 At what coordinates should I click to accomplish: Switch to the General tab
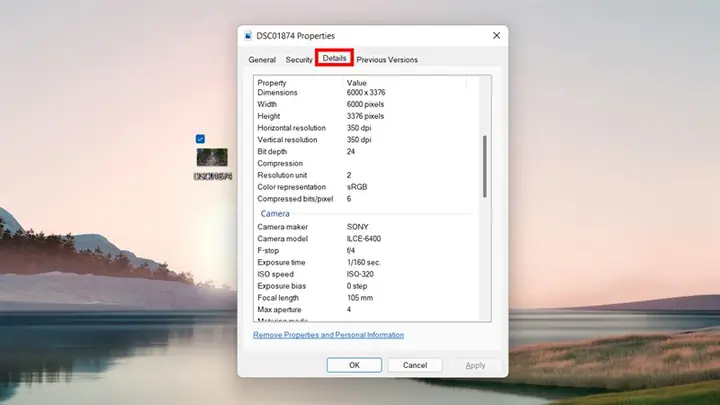coord(262,60)
